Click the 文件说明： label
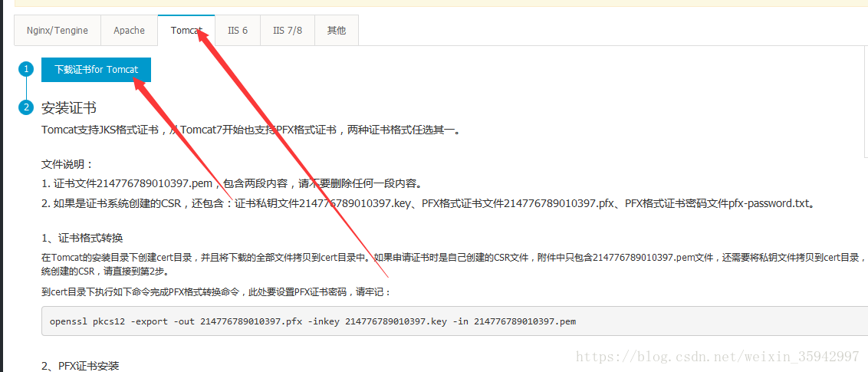Image resolution: width=868 pixels, height=372 pixels. pos(68,164)
